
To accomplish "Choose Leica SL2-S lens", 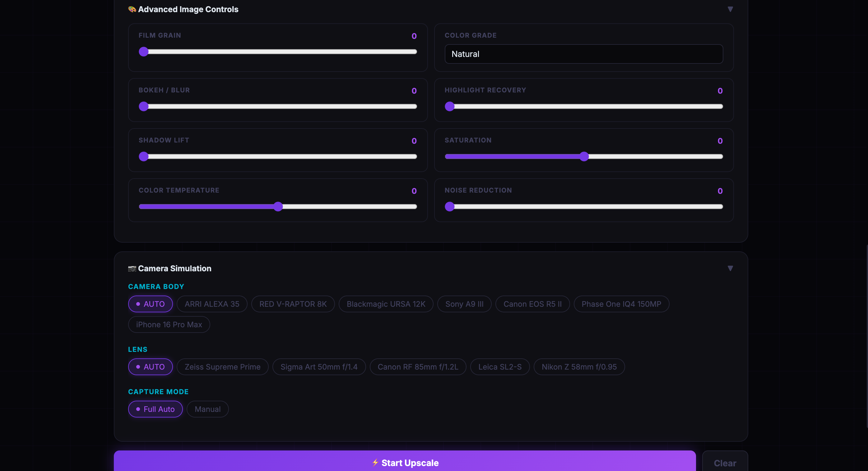I will 500,366.
